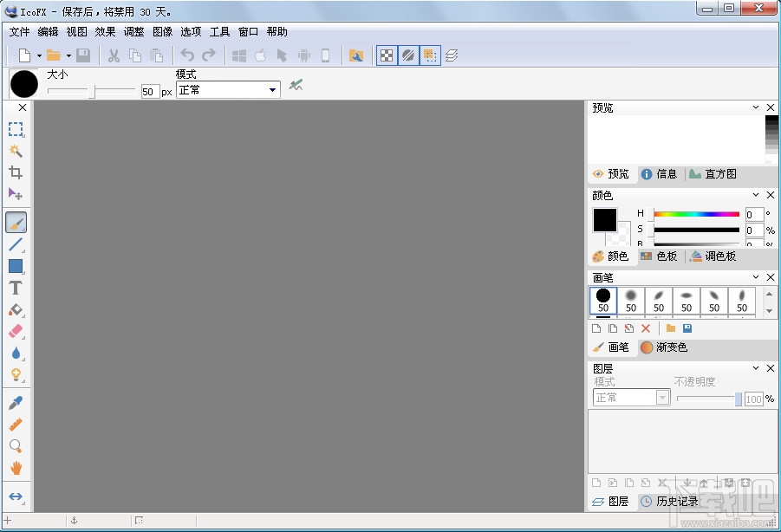Expand the 图层 panel options chevron
Image resolution: width=781 pixels, height=532 pixels.
click(x=756, y=367)
